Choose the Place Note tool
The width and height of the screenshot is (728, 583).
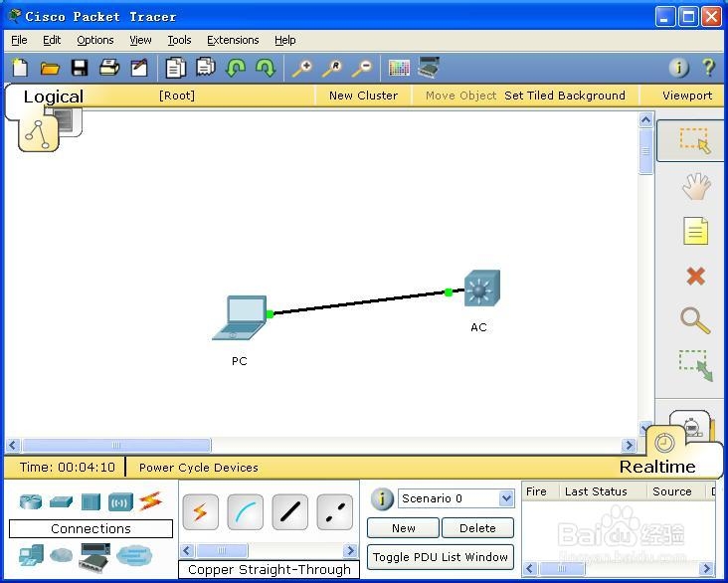(695, 231)
